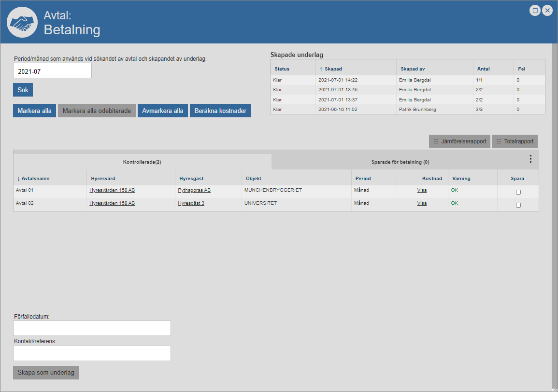Switch to Sparade för betalning tab
The height and width of the screenshot is (392, 558).
pyautogui.click(x=400, y=162)
